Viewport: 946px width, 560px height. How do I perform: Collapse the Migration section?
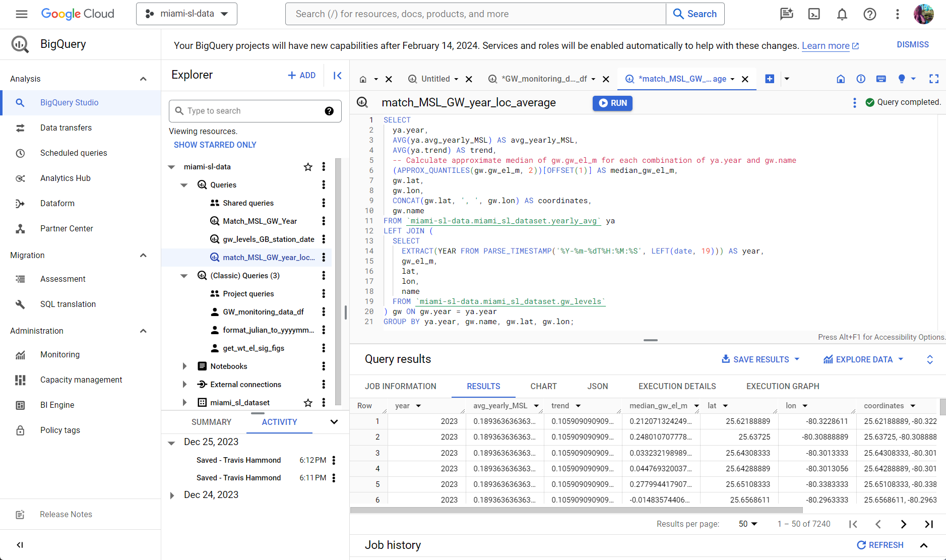point(143,255)
